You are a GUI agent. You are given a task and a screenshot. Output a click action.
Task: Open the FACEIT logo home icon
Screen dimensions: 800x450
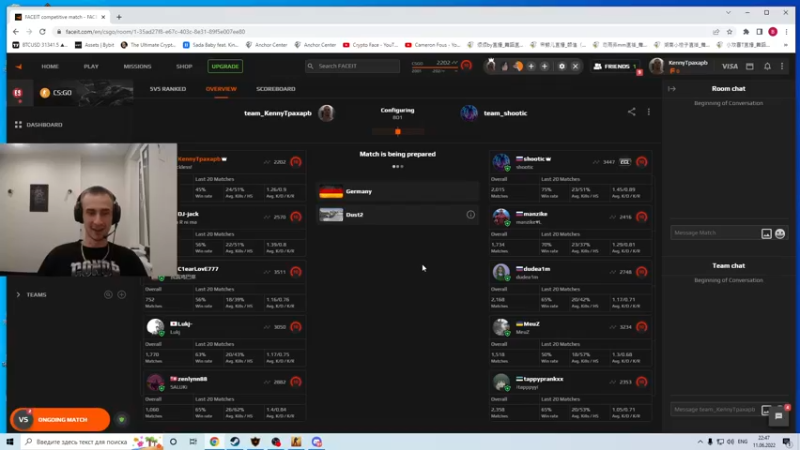tap(19, 66)
